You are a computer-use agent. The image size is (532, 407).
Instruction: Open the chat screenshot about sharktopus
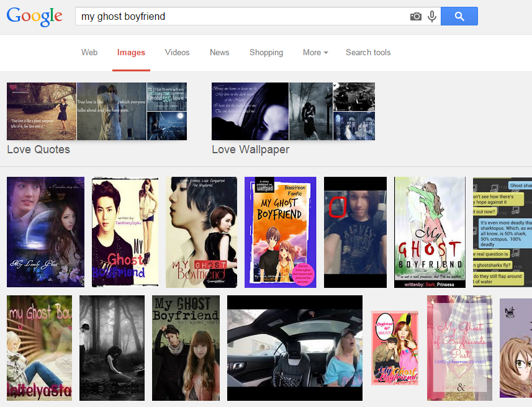tap(502, 232)
